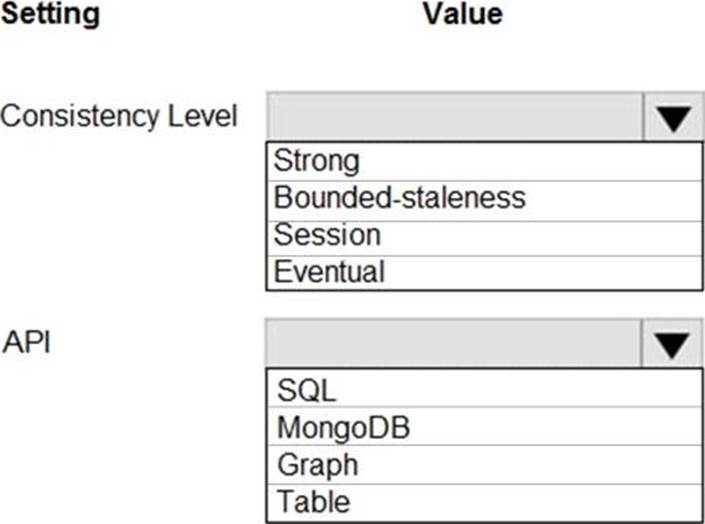This screenshot has height=524, width=705.
Task: Set the API to MongoDB
Action: 484,427
